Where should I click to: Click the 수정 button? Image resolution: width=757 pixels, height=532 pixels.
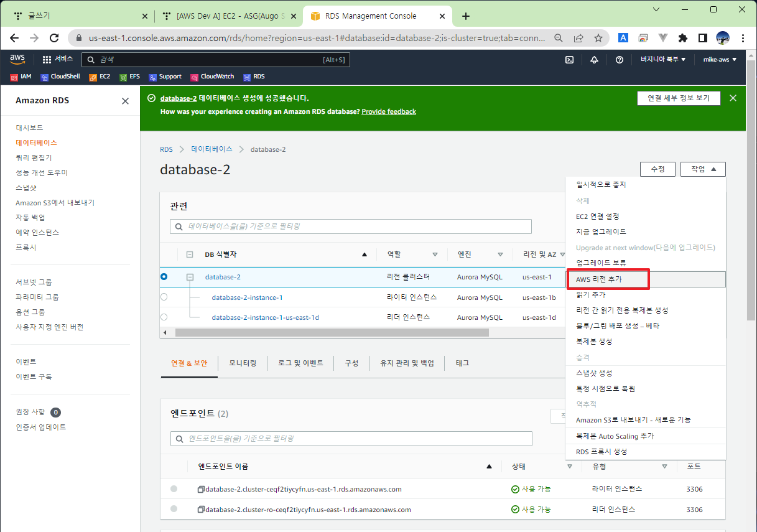coord(657,169)
